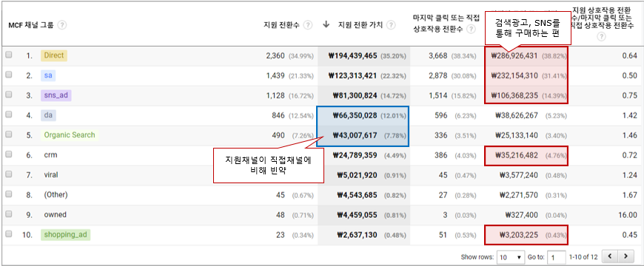
Task: Check the sns_ad row checkbox
Action: pos(9,95)
